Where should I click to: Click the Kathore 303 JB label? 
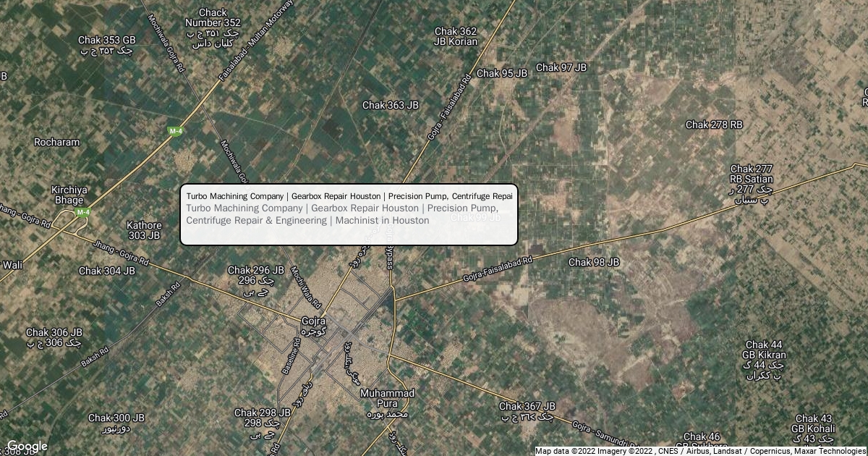pyautogui.click(x=144, y=230)
